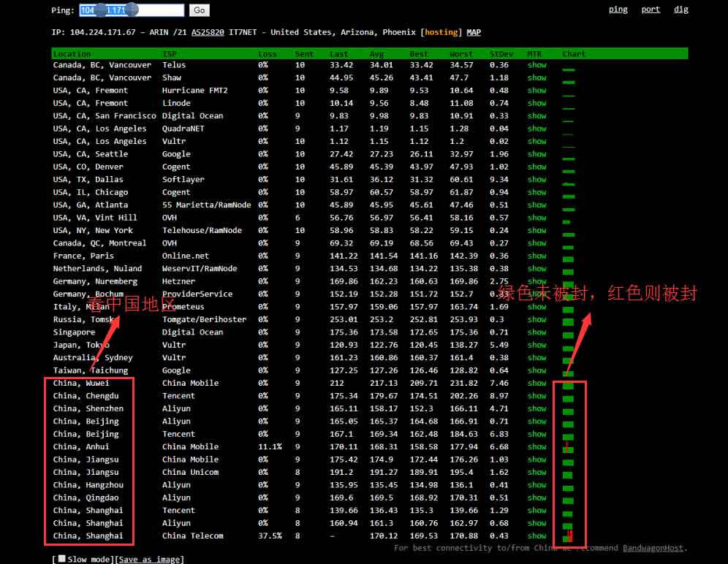This screenshot has height=564, width=728.
Task: Click the 55 Marietta/RamNode ISP cell
Action: click(207, 205)
